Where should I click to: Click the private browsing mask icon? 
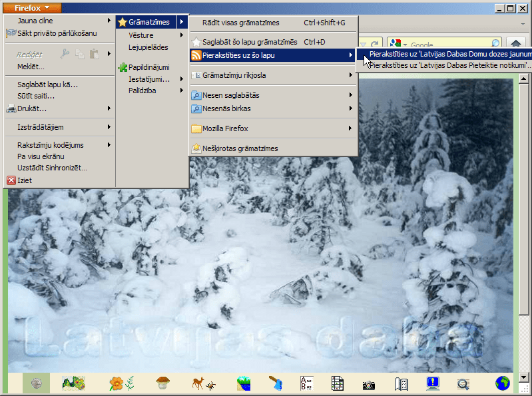pos(11,33)
